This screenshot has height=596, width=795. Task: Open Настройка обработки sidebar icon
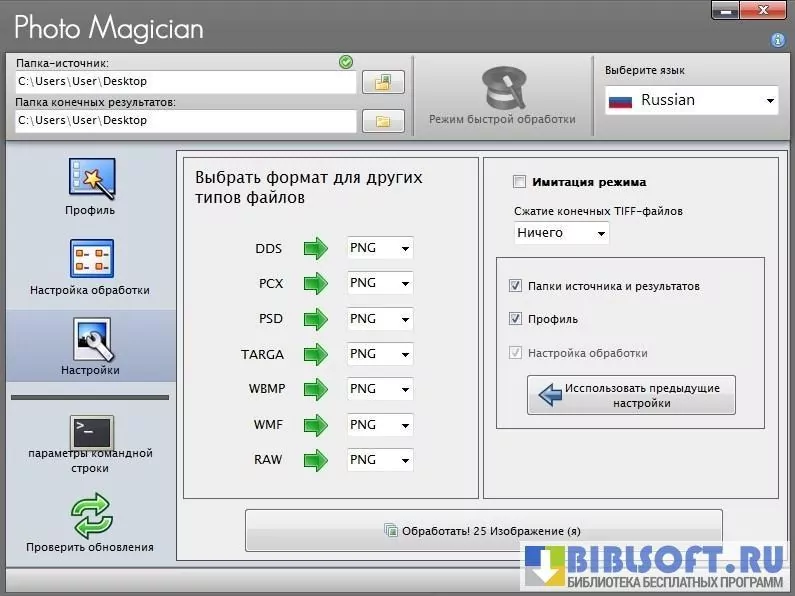point(91,258)
